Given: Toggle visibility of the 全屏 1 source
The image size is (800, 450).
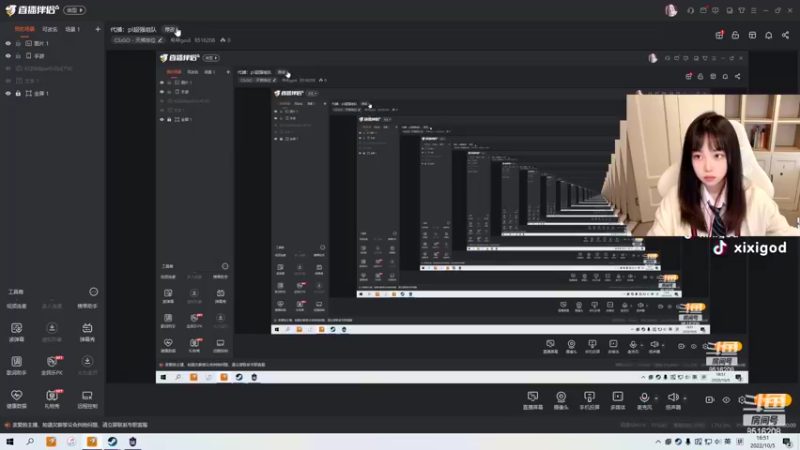Looking at the screenshot, I should (8, 93).
